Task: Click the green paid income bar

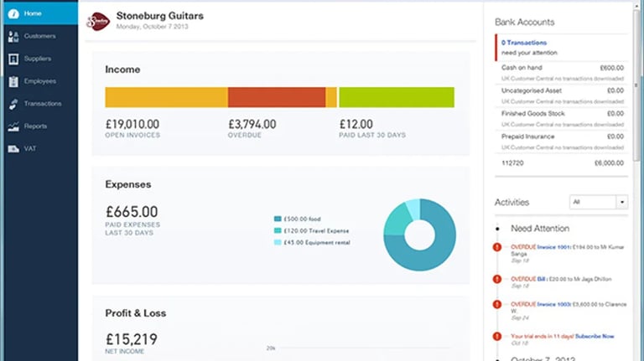Action: pos(396,97)
